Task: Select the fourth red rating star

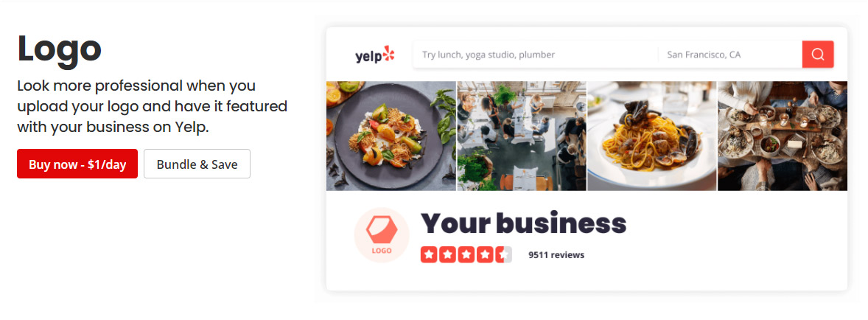Action: tap(486, 254)
